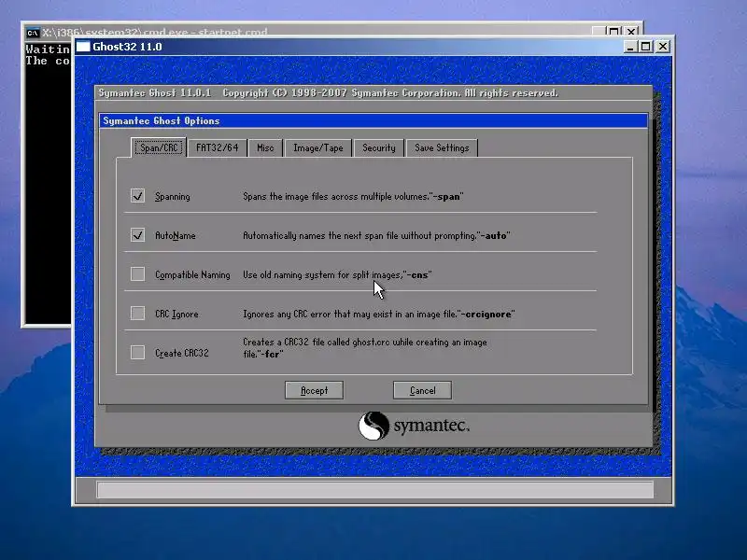Open the Misc tab

(x=265, y=147)
